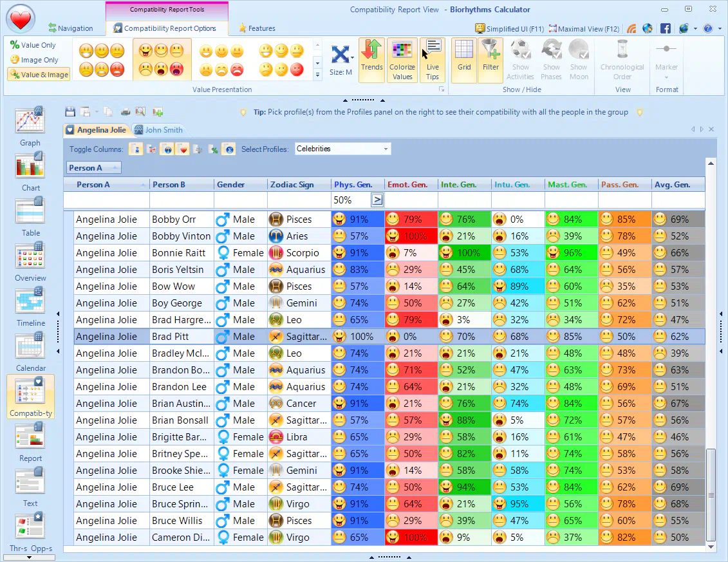Switch to the John Smith profile tab
728x562 pixels.
[x=158, y=129]
